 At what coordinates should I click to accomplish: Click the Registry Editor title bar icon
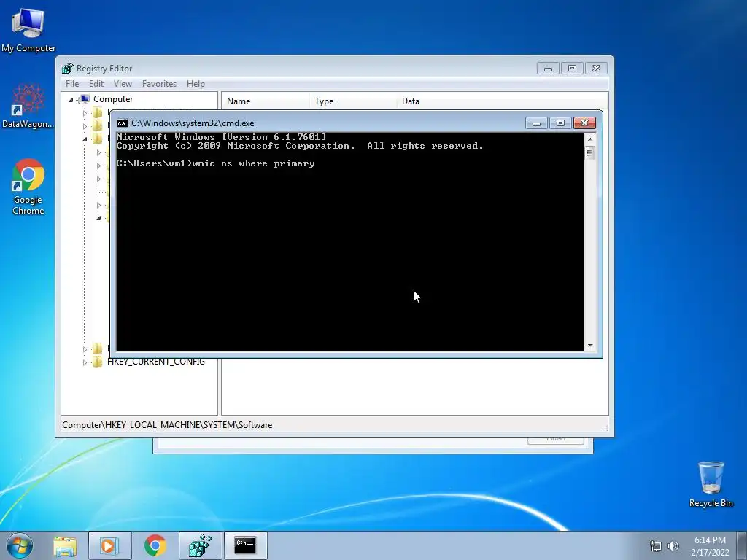pos(68,68)
